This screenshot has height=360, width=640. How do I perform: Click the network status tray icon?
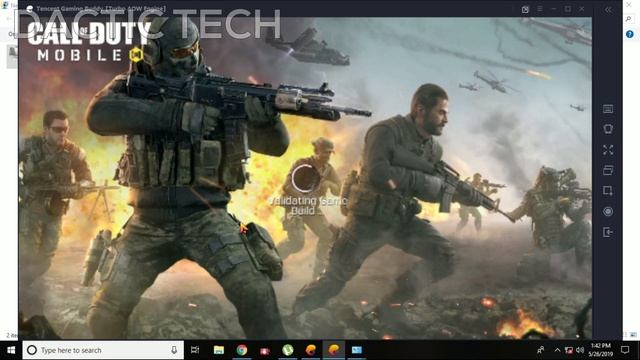(x=569, y=350)
